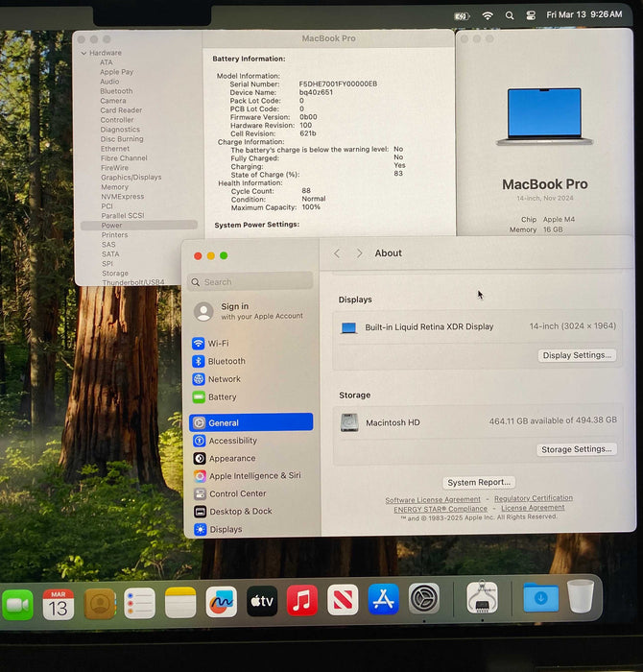Select Graphics/Displays in System Information

coord(131,178)
